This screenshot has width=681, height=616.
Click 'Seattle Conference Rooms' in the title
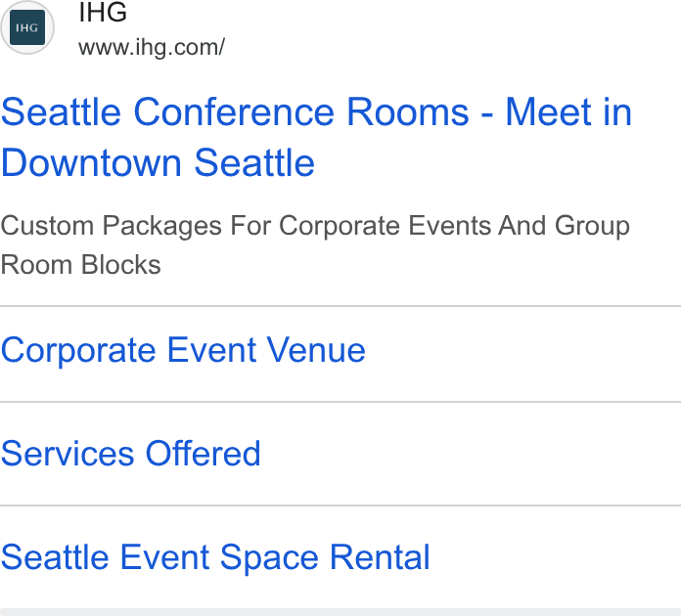235,112
